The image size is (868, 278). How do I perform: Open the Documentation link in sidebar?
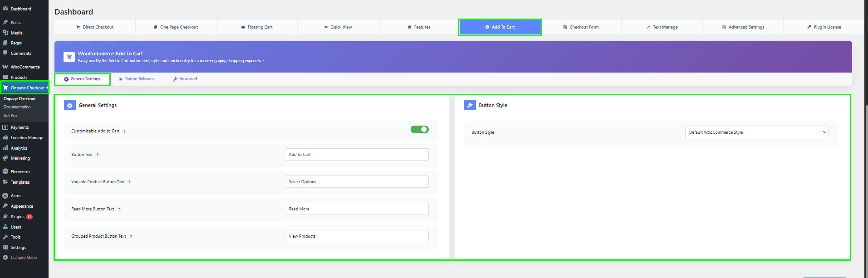tap(17, 107)
